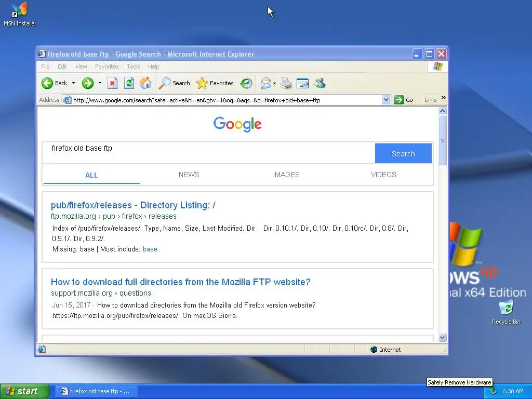532x399 pixels.
Task: Click the Mail envelope toolbar icon
Action: click(x=265, y=83)
